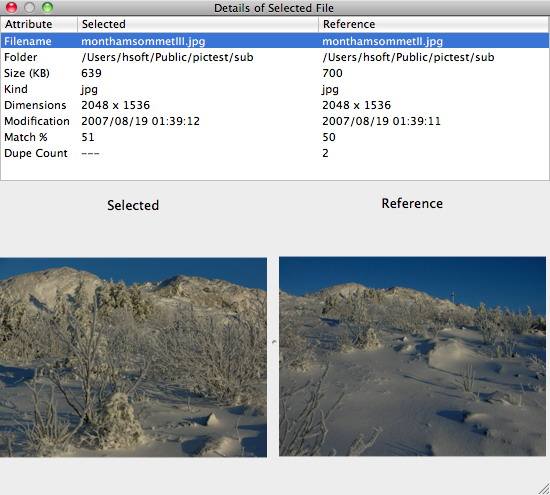Click the reference folder path cell
Image resolution: width=550 pixels, height=495 pixels.
point(408,57)
